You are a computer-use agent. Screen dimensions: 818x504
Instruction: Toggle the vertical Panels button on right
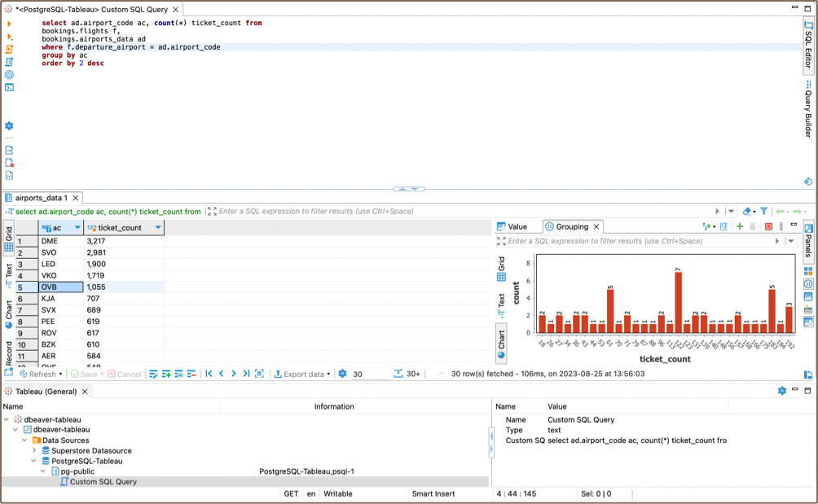click(808, 241)
